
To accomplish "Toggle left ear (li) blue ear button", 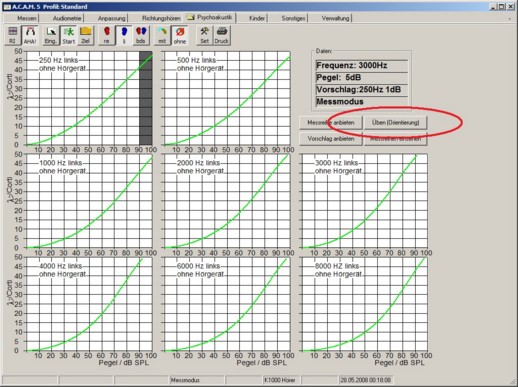I will click(124, 35).
